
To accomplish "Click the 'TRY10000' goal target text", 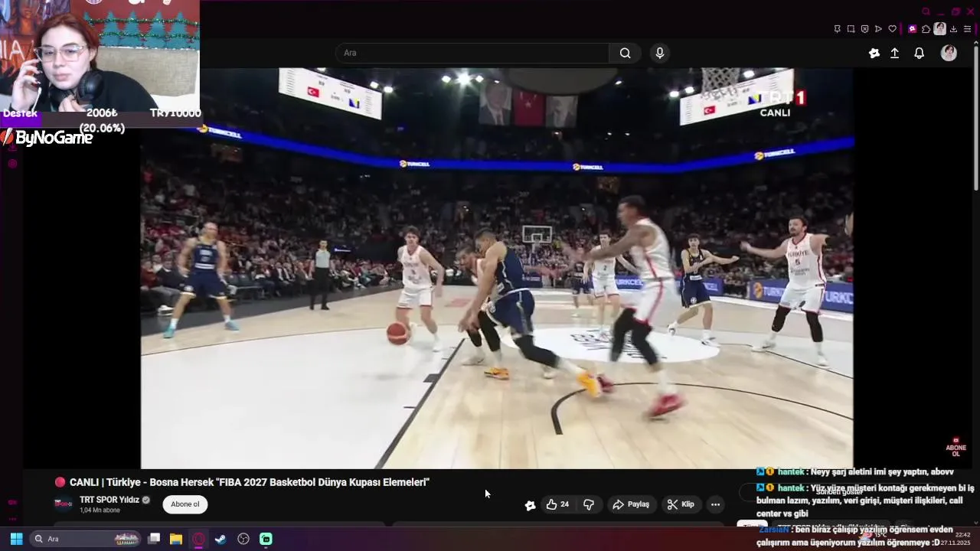I will [x=175, y=113].
